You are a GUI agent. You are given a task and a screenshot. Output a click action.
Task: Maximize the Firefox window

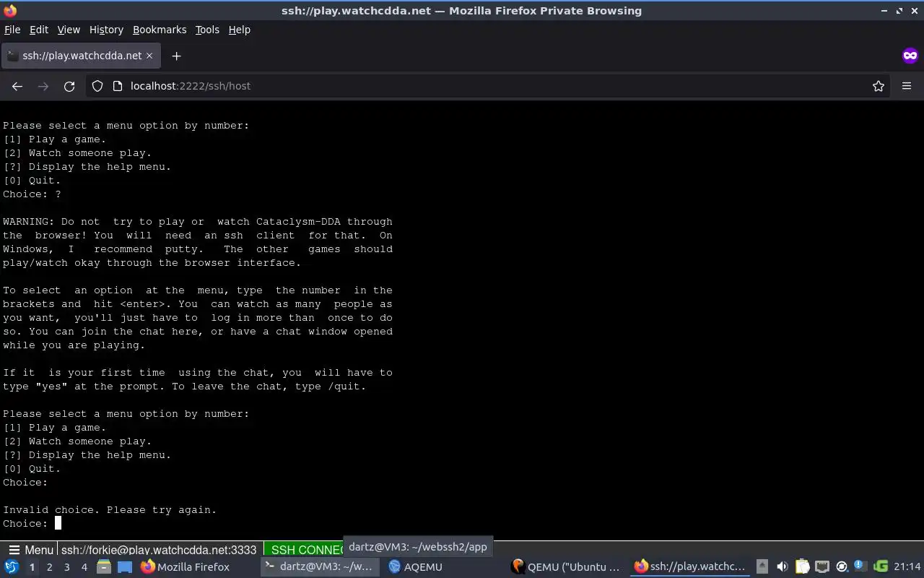pos(899,11)
